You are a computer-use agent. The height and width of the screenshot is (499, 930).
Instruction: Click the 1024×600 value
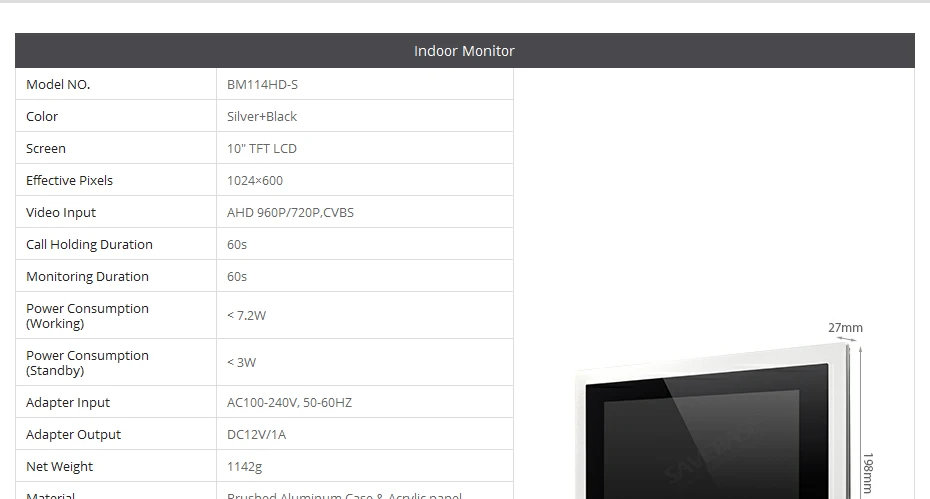254,180
